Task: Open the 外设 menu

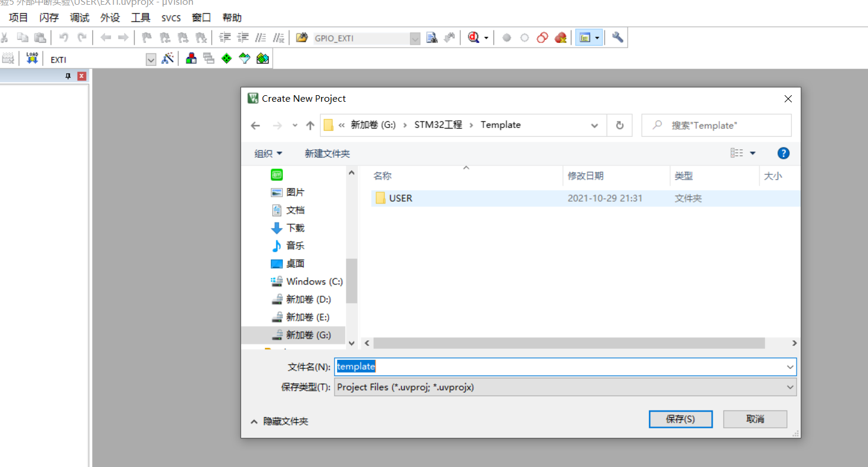Action: pyautogui.click(x=110, y=17)
